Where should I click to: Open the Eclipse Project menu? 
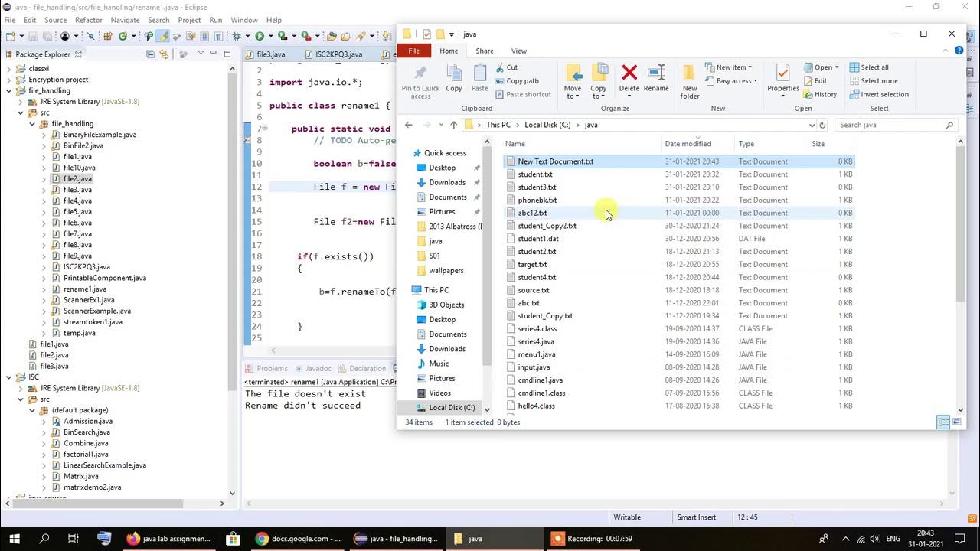coord(189,20)
